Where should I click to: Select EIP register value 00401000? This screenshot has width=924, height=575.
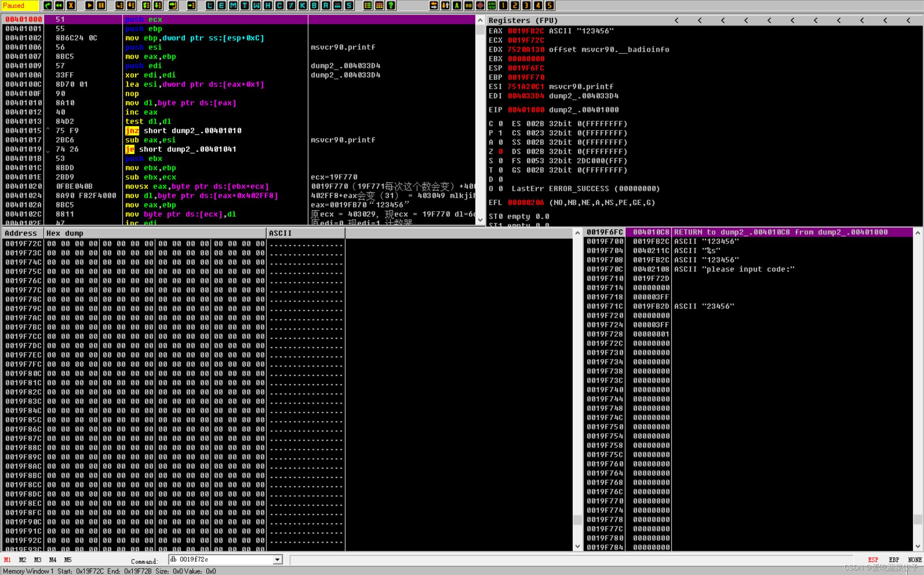point(526,110)
